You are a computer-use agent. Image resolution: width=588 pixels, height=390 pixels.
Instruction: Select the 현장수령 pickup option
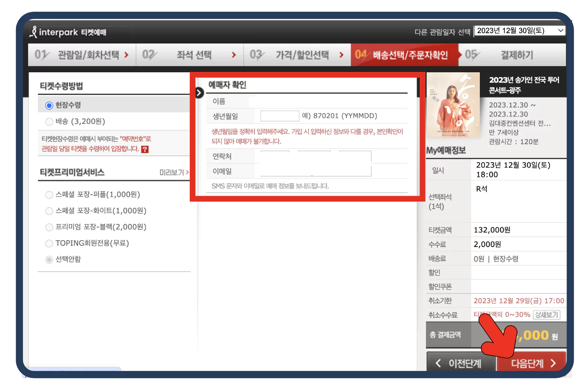click(48, 105)
